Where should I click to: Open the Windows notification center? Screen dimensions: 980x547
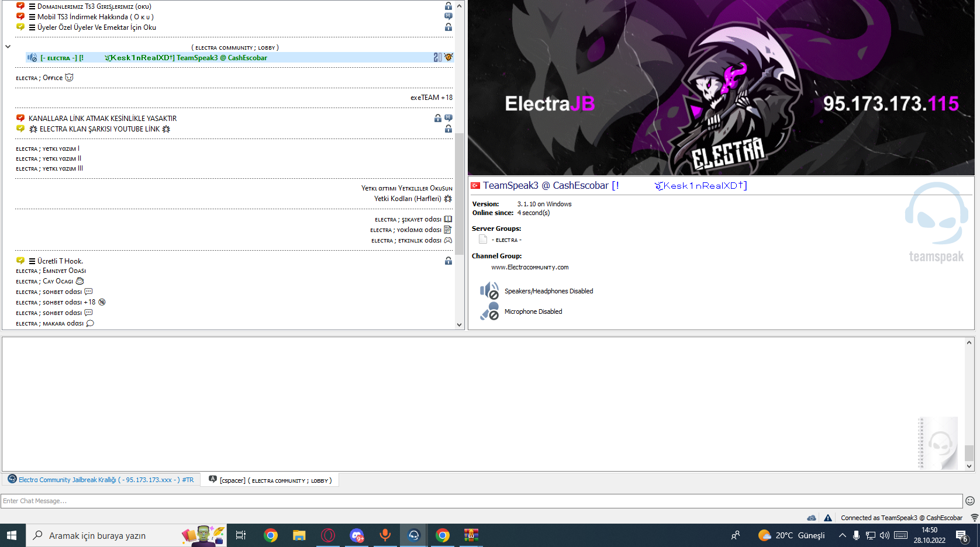(962, 535)
